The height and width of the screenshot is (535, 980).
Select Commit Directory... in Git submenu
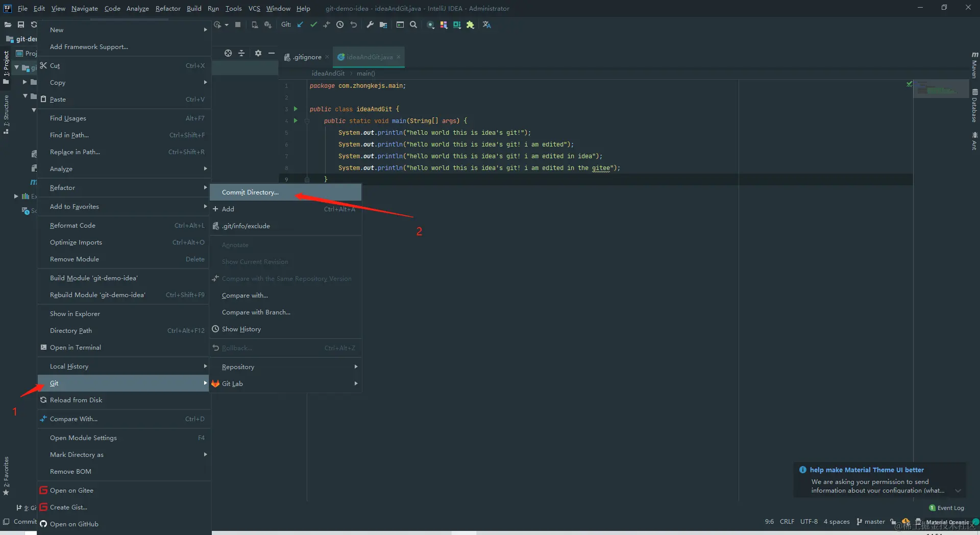click(285, 192)
